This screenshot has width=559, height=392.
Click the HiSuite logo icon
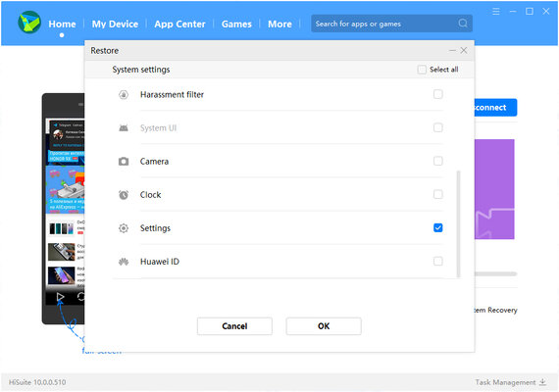29,23
